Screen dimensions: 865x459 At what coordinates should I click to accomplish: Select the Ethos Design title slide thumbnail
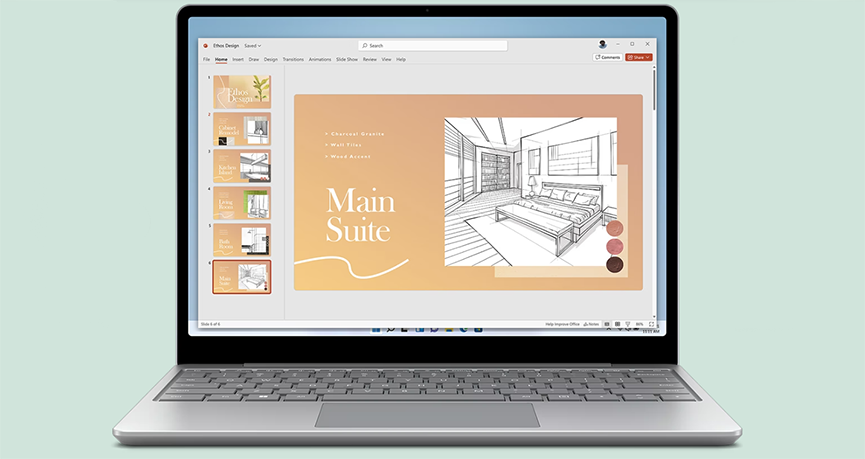point(241,91)
